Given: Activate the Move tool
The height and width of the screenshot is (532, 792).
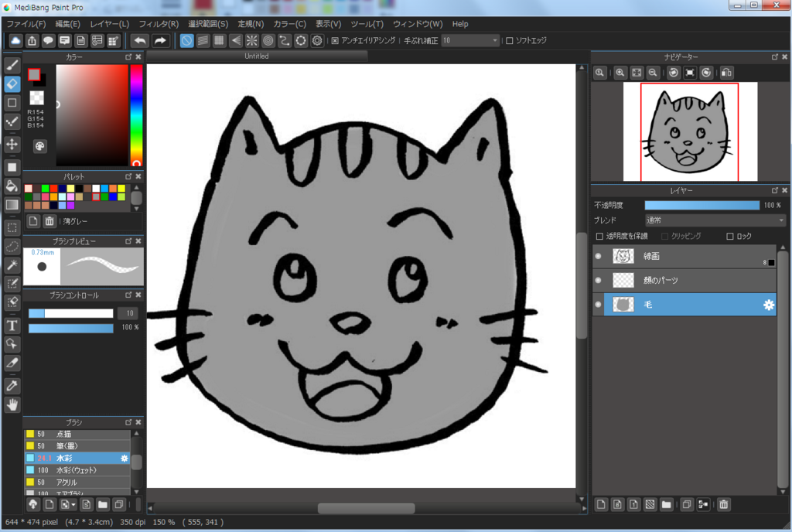Looking at the screenshot, I should pyautogui.click(x=12, y=145).
